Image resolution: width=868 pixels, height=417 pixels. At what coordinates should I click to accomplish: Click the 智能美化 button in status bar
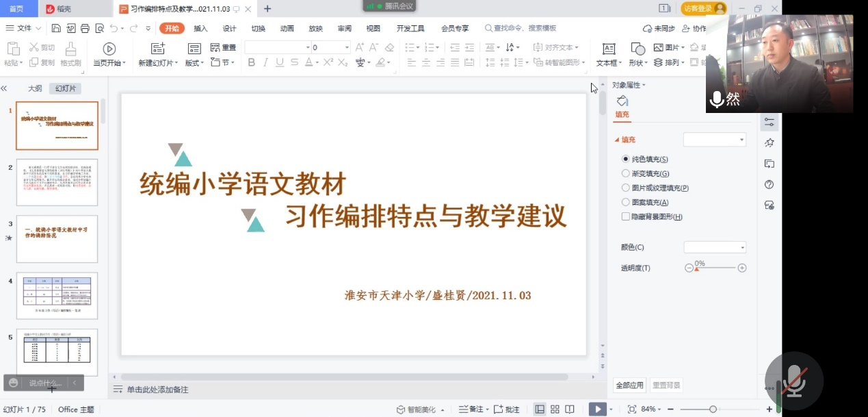pos(421,409)
